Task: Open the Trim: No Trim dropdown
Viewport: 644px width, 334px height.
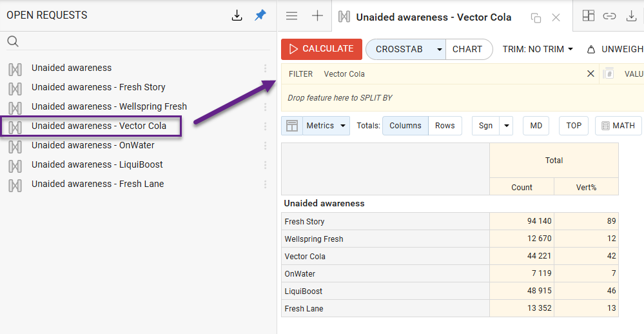Action: point(538,49)
